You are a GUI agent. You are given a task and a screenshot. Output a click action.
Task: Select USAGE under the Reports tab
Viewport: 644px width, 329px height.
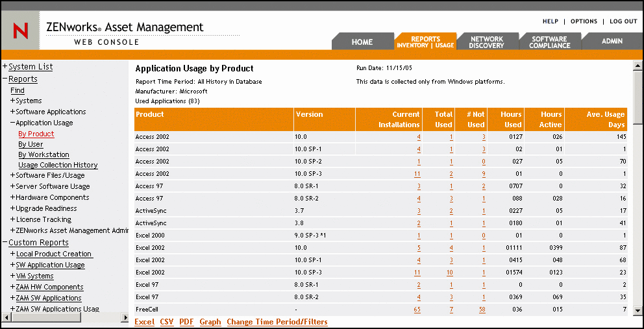click(x=445, y=45)
